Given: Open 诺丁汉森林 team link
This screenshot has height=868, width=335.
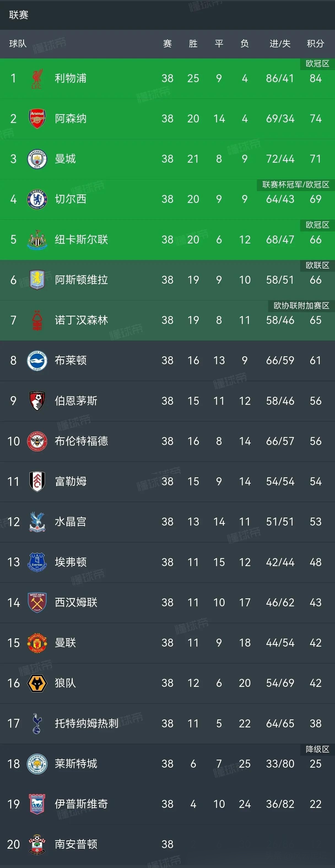Looking at the screenshot, I should coord(81,320).
